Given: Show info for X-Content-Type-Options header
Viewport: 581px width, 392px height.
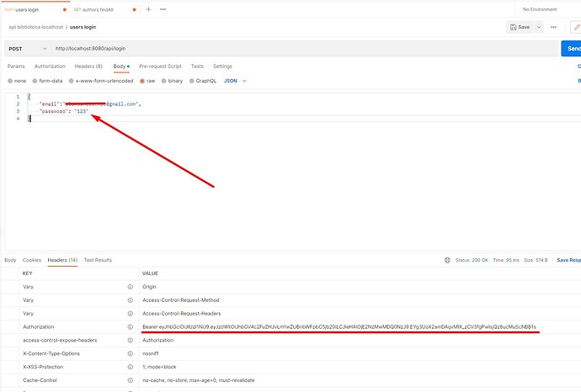Looking at the screenshot, I should coord(130,353).
